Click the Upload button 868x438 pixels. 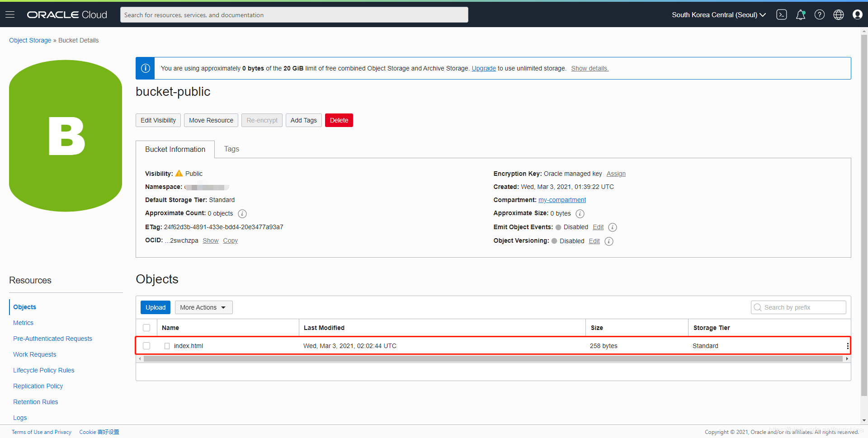click(x=156, y=307)
